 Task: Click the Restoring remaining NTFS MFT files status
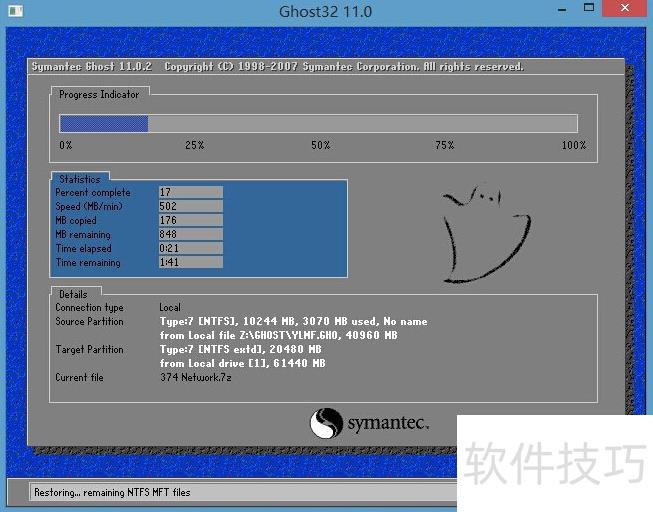point(112,492)
